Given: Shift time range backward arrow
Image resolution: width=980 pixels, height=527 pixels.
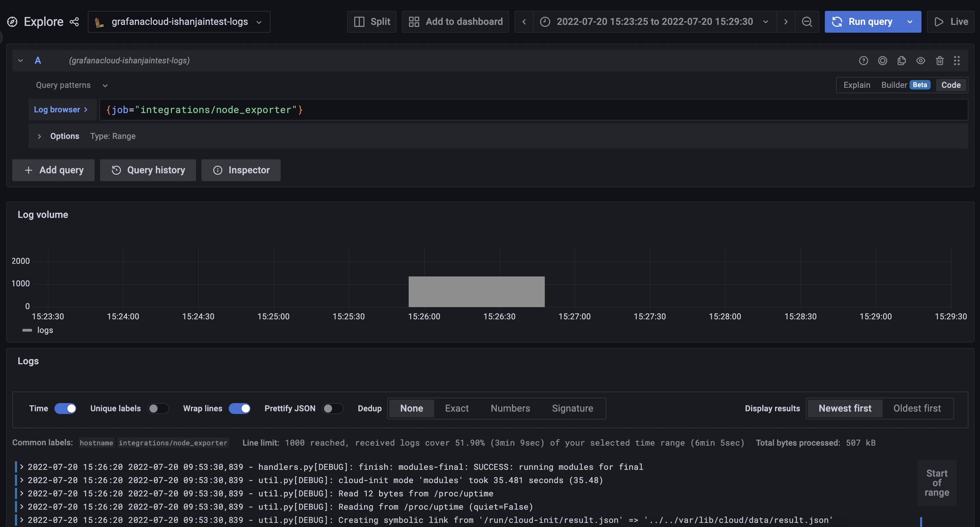Looking at the screenshot, I should click(524, 22).
